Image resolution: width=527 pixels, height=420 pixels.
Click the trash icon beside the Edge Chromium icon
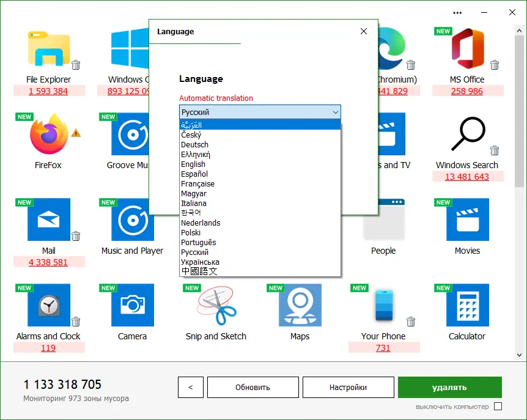click(411, 65)
